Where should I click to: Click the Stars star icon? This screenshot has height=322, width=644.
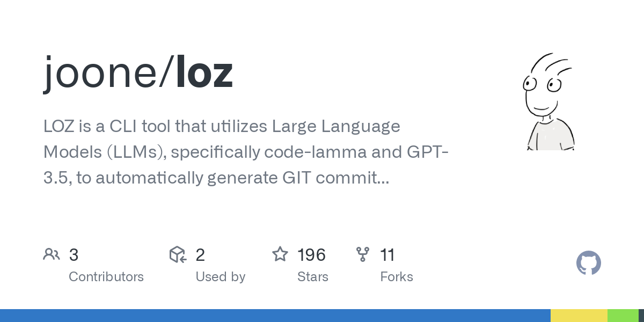[x=280, y=254]
